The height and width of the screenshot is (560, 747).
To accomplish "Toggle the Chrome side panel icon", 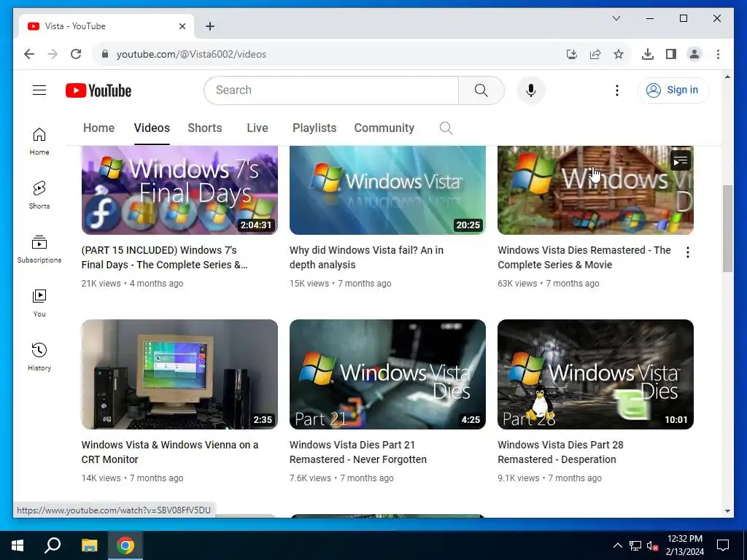I will pos(671,54).
